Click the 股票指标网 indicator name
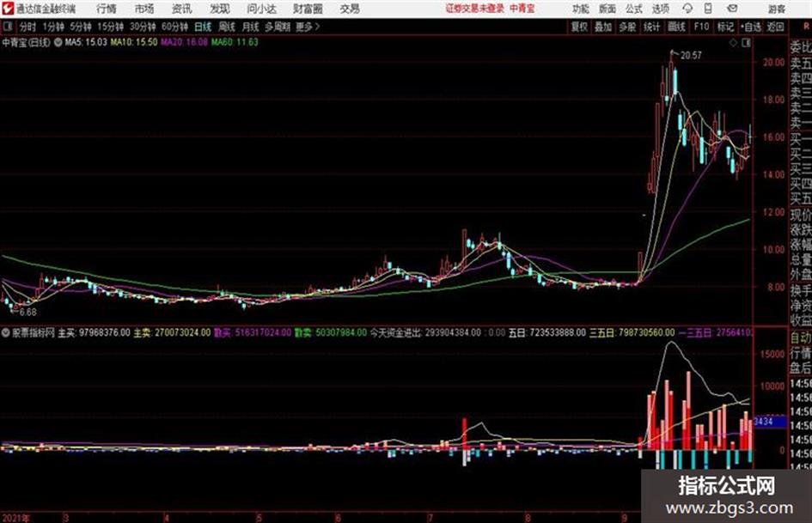Viewport: 812px width, 523px height. click(34, 332)
